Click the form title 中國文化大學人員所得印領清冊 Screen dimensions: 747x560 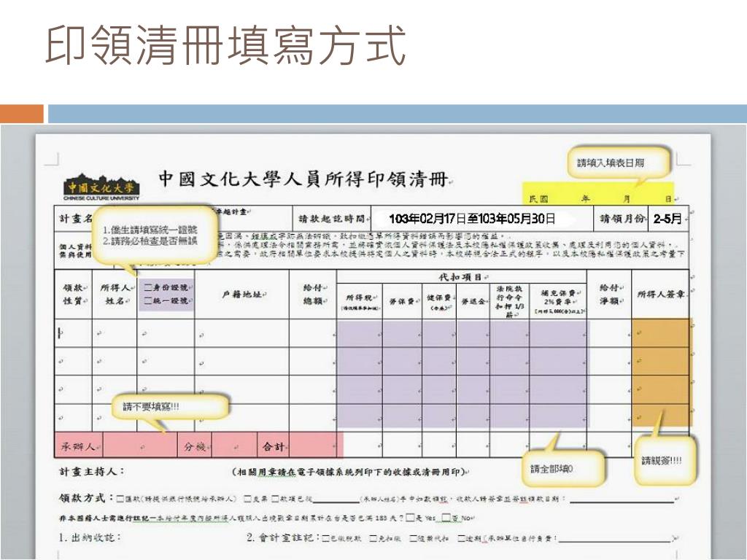(303, 179)
